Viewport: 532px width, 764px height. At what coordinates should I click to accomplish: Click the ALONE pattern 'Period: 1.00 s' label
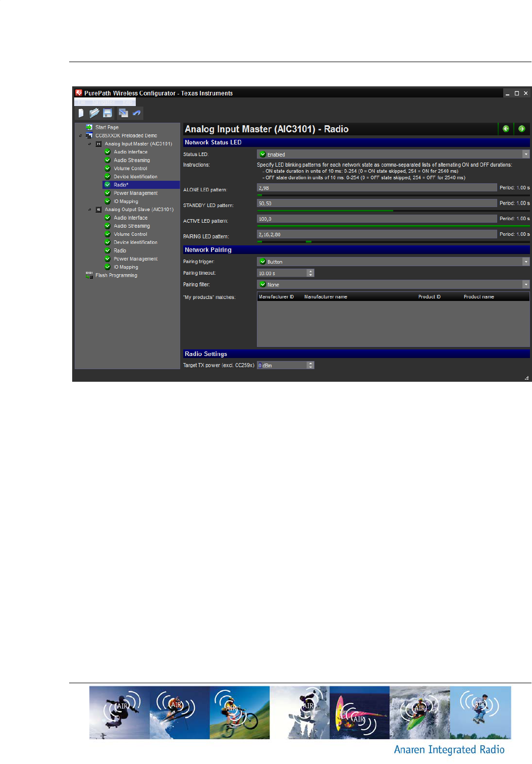[x=514, y=188]
